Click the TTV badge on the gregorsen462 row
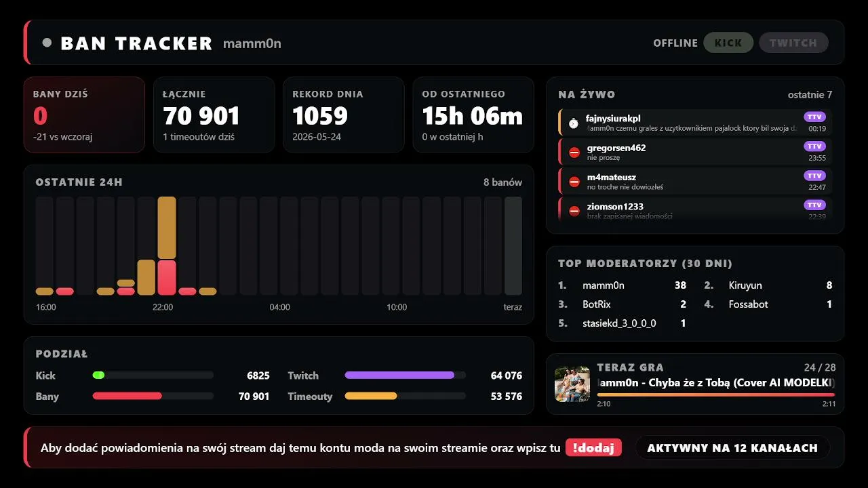868x488 pixels. pos(814,146)
